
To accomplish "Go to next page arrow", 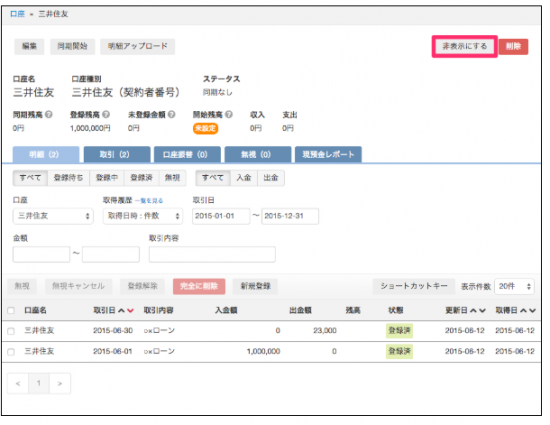I will pos(60,383).
